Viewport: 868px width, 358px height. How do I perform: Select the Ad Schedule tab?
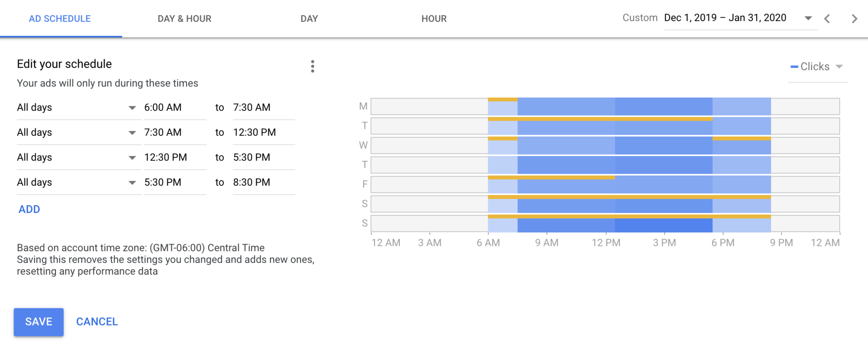[x=60, y=19]
